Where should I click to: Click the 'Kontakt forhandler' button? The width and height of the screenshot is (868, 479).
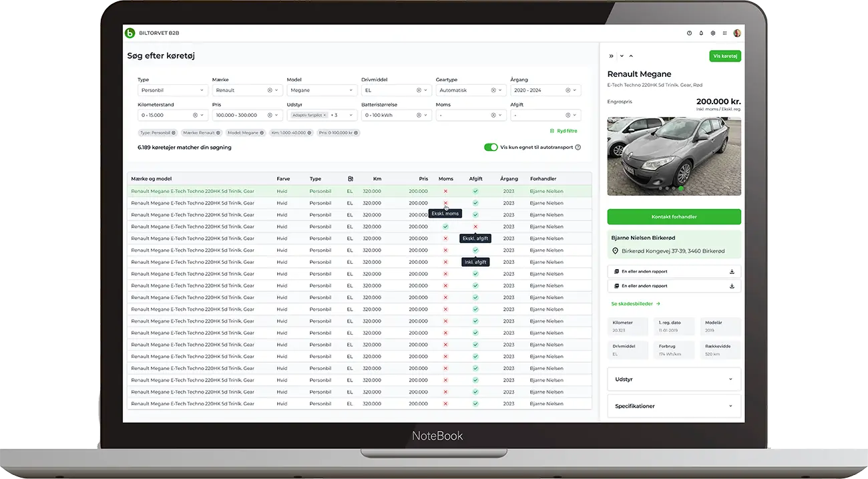pyautogui.click(x=674, y=216)
